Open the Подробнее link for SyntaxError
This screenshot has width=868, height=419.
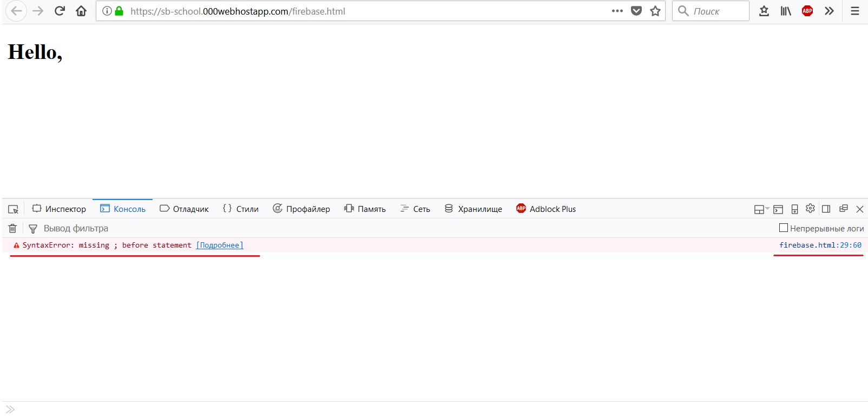tap(220, 245)
